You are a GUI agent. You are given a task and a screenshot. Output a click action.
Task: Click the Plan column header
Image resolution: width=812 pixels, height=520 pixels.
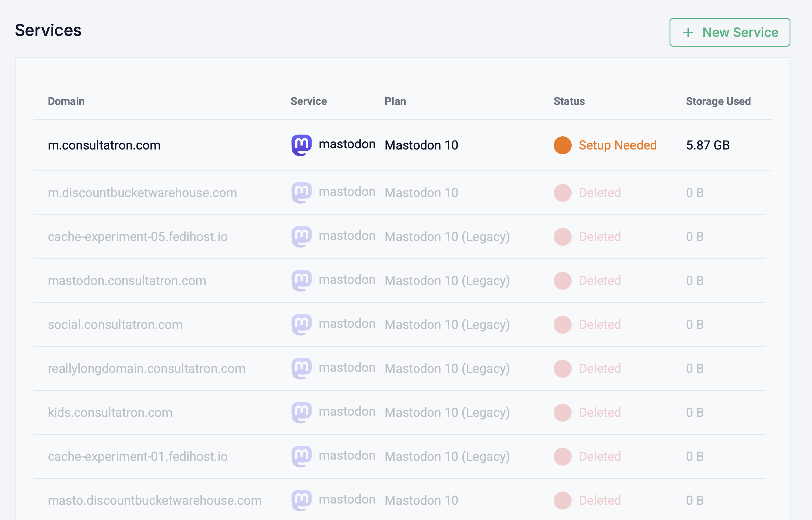click(395, 101)
